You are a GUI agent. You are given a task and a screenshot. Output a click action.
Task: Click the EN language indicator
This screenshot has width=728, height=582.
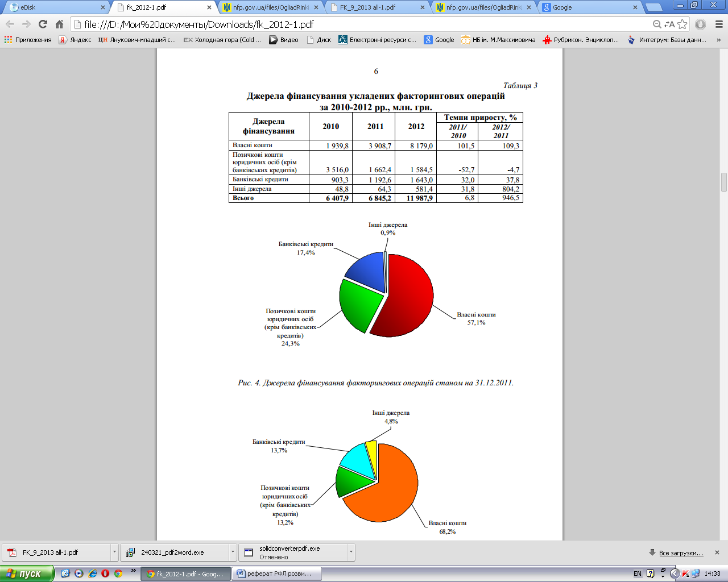[638, 573]
